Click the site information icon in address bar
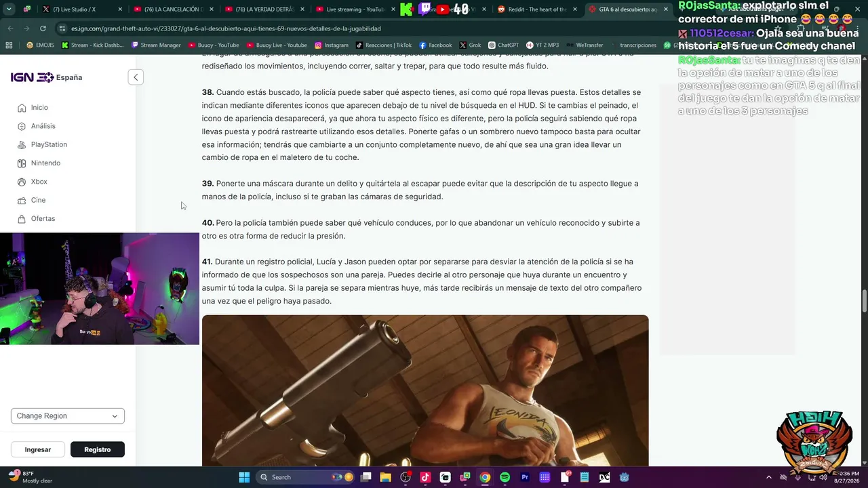This screenshot has height=488, width=868. pyautogui.click(x=62, y=28)
